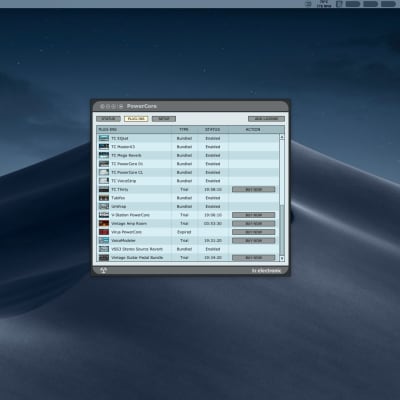Select the Plug-Ins tab
The width and height of the screenshot is (400, 400).
tap(136, 119)
